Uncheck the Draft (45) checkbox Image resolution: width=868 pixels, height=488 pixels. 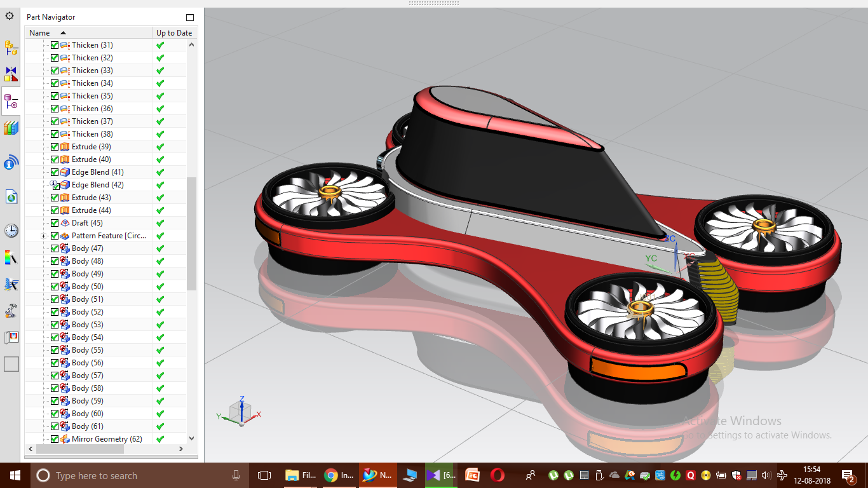[x=54, y=223]
